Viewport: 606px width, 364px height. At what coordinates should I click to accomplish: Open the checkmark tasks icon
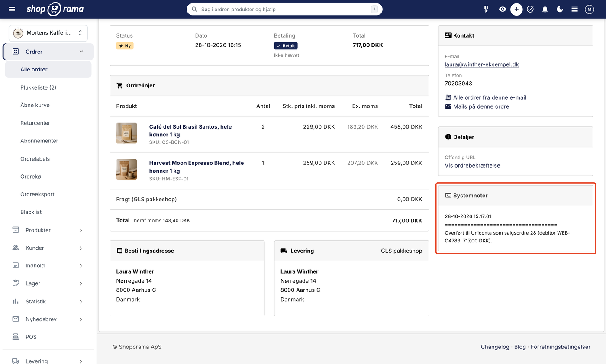click(530, 9)
